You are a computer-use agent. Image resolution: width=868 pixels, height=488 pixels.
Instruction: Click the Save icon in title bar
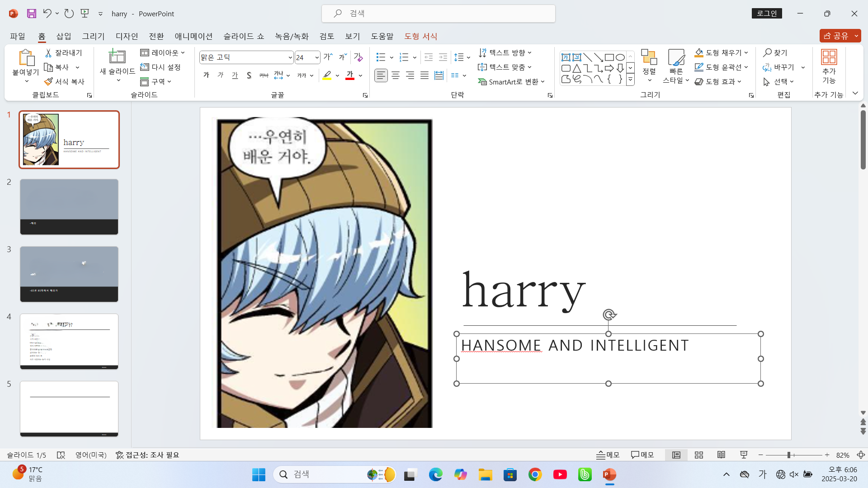click(31, 14)
